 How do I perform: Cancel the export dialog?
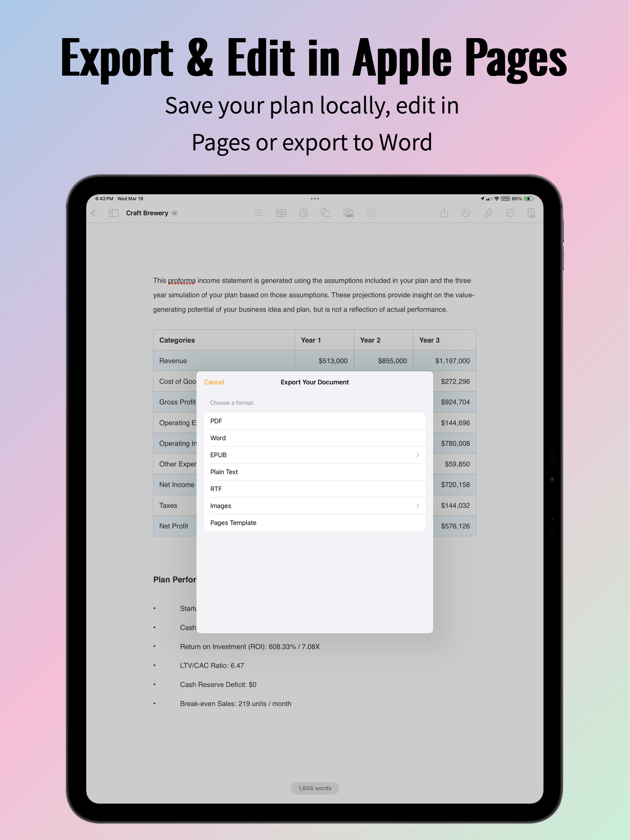point(214,382)
